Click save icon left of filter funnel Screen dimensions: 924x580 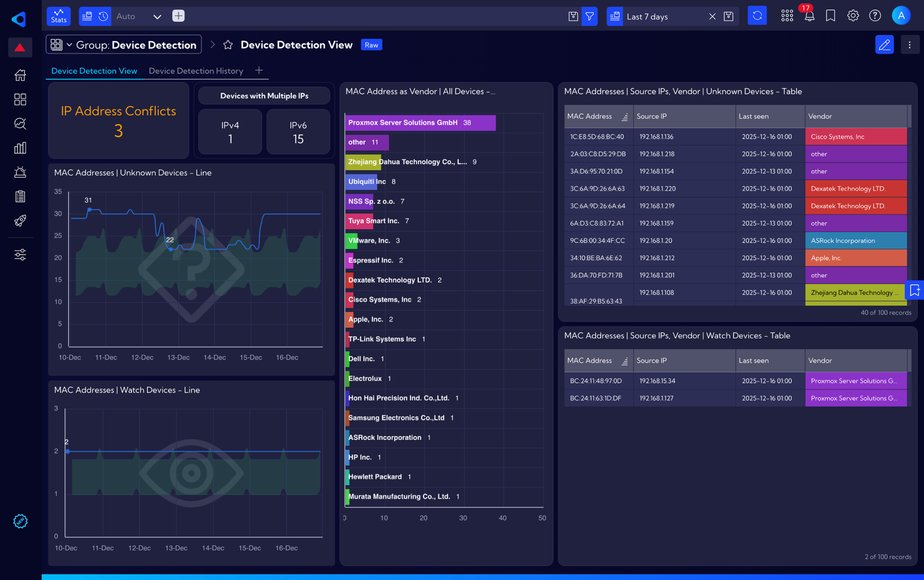point(573,17)
